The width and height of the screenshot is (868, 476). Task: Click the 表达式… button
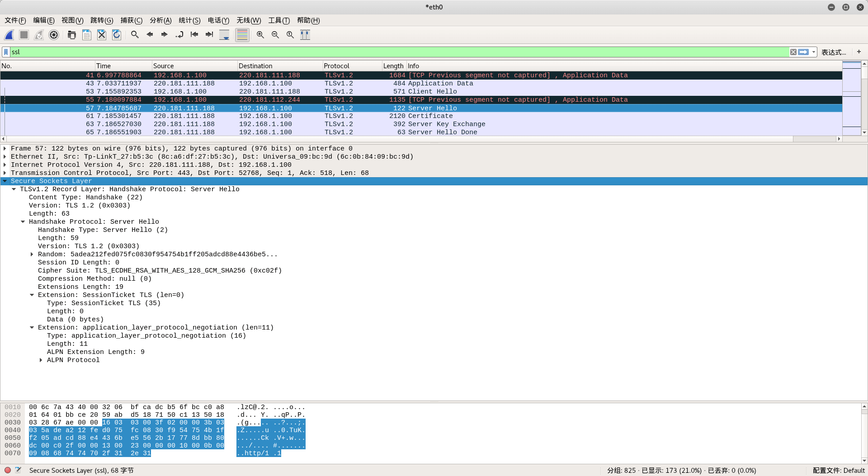[834, 52]
